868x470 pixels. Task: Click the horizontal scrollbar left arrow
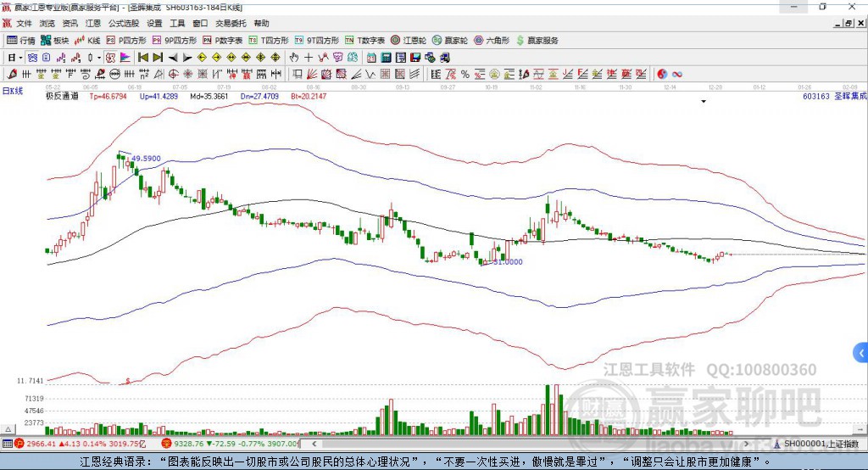314,444
